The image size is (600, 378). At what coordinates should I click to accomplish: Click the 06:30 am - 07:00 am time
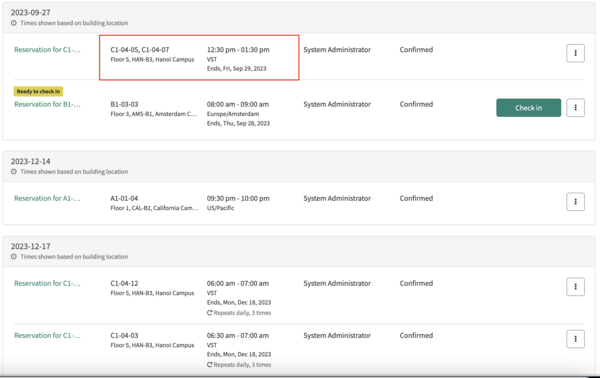point(238,336)
